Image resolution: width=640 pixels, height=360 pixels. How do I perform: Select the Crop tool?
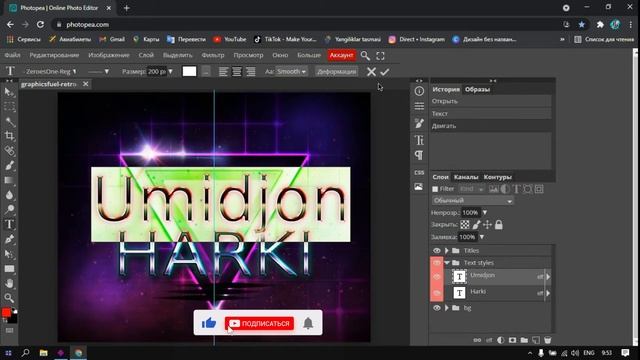point(9,136)
